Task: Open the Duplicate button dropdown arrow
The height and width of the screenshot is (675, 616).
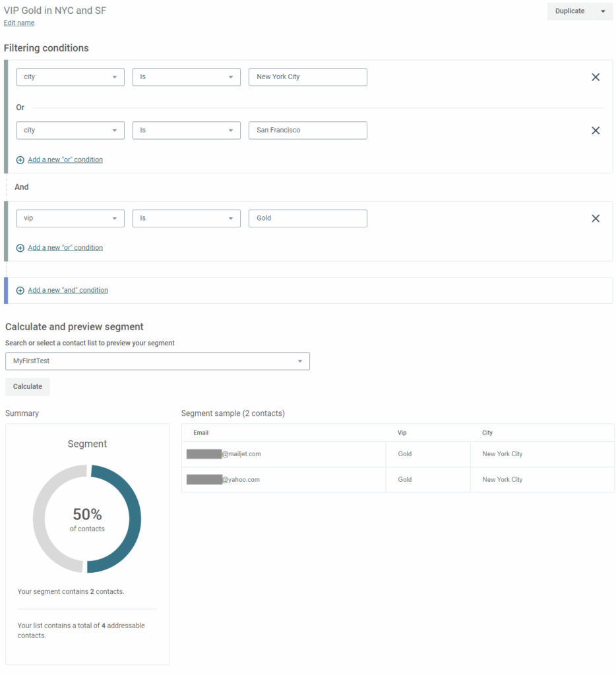Action: (603, 11)
